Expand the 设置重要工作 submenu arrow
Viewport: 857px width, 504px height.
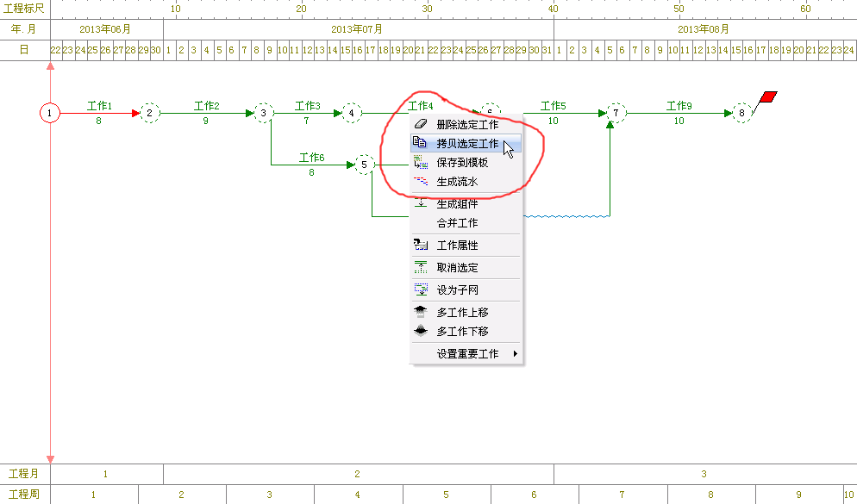click(515, 354)
